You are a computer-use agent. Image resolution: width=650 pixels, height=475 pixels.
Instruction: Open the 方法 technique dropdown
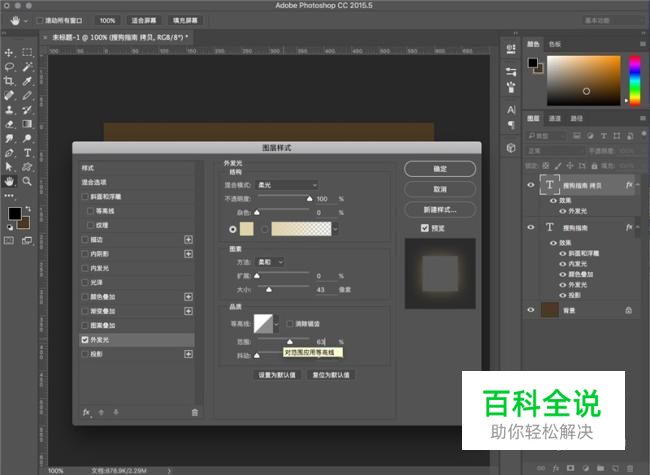point(270,262)
